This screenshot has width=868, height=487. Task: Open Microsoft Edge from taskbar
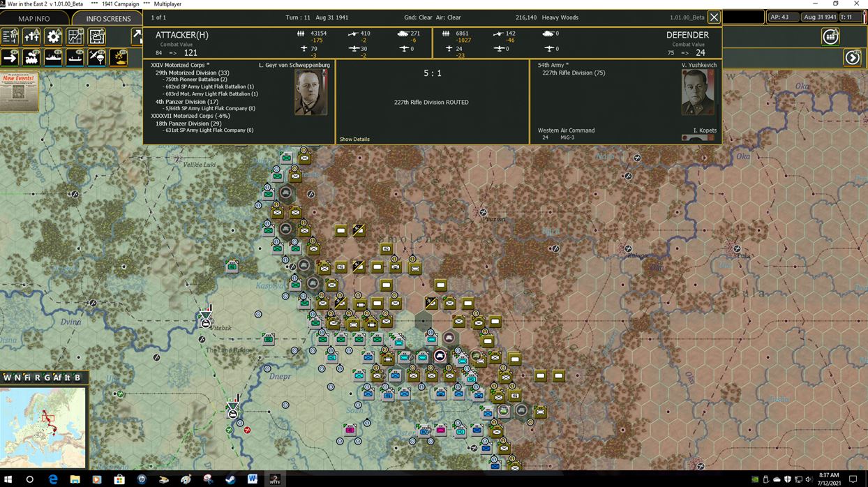click(x=52, y=479)
